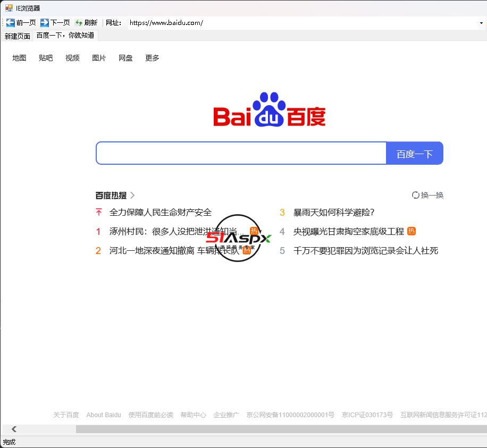Click the URL address field
The height and width of the screenshot is (448, 487).
click(303, 23)
